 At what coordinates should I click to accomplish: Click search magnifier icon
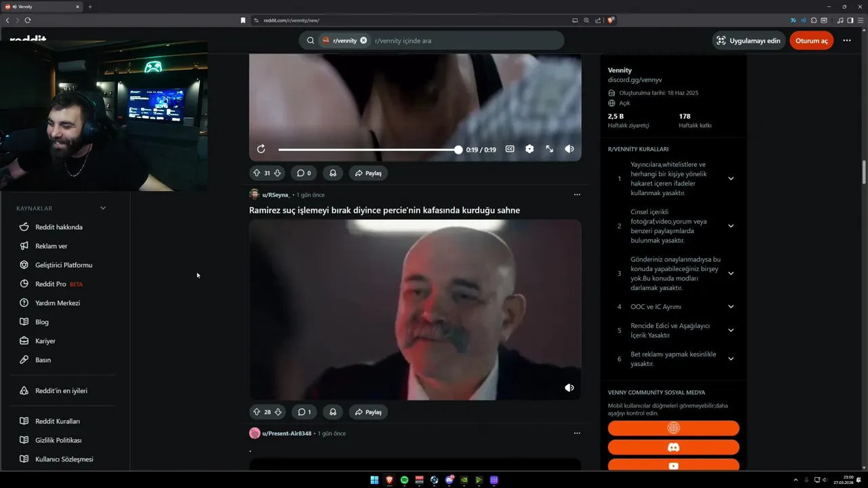(311, 41)
